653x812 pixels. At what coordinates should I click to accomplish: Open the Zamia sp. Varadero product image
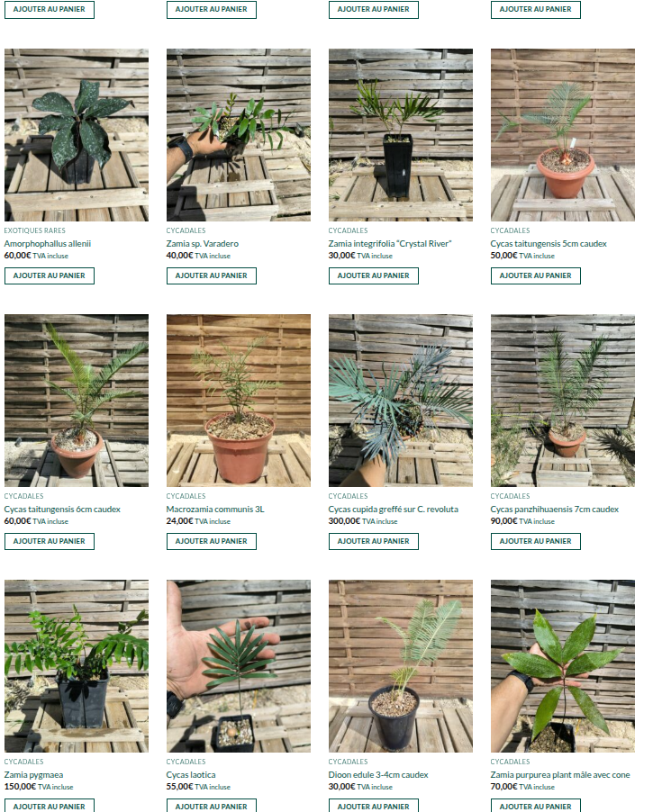pos(239,135)
